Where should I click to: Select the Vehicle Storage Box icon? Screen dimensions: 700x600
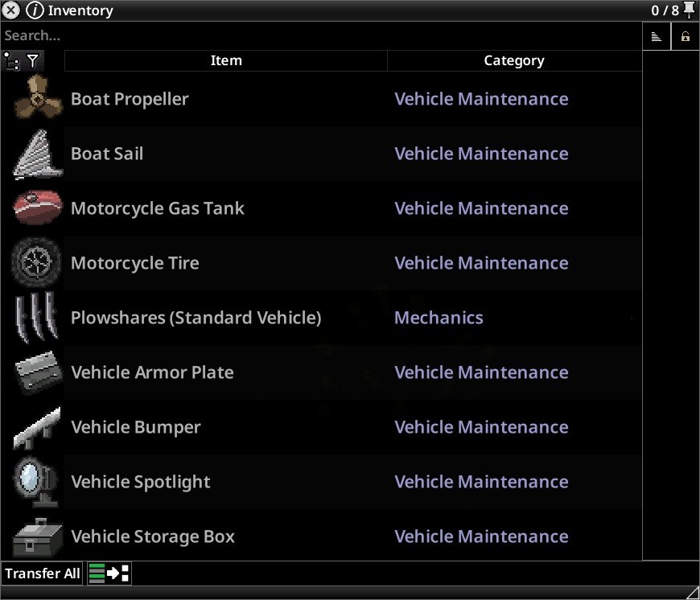pos(38,537)
